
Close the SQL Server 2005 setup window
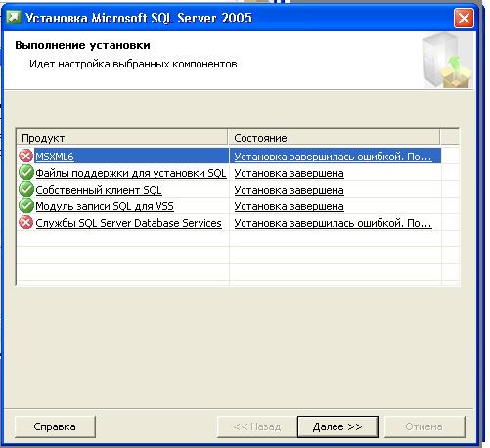point(464,19)
